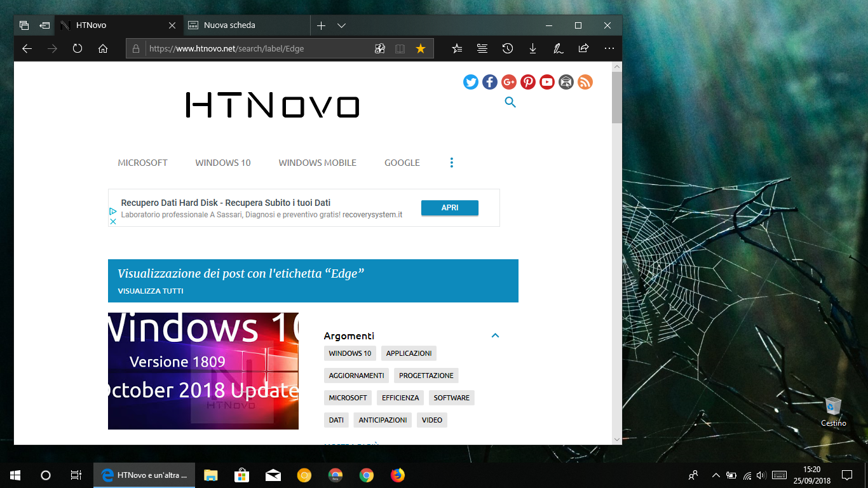
Task: Click the APRI ad button
Action: [450, 208]
